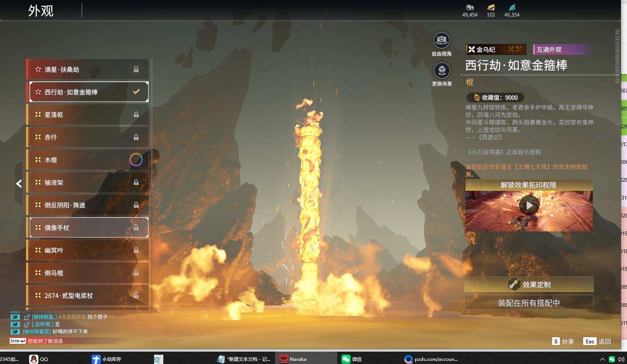
Task: Open the 效果定制 effect customization button
Action: [529, 285]
